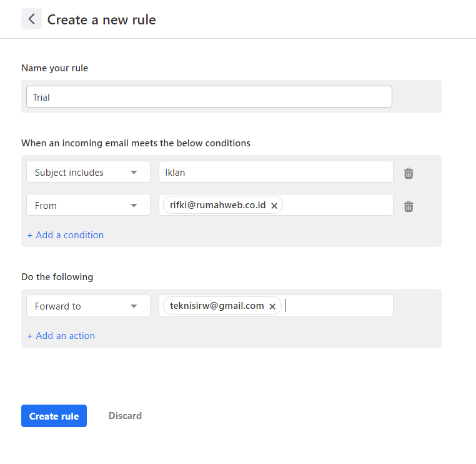Remove rifki@rumahweb.co.id chip
The width and height of the screenshot is (476, 464).
[274, 206]
